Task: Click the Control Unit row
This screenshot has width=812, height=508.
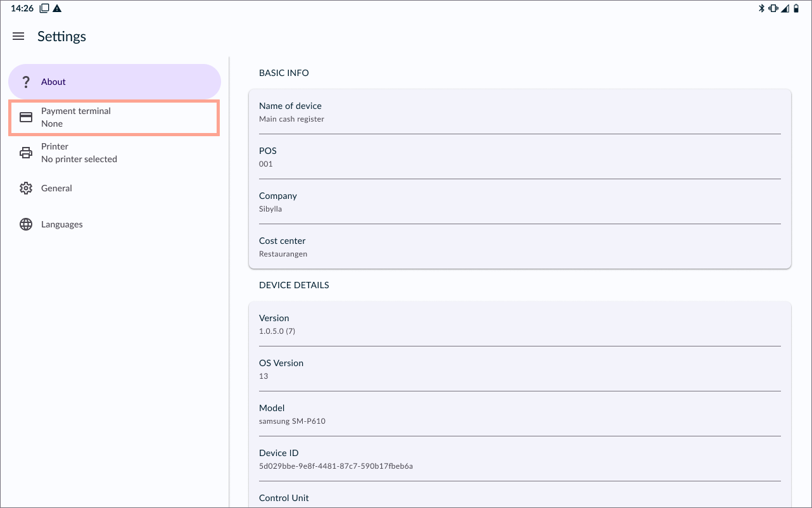Action: click(x=520, y=495)
